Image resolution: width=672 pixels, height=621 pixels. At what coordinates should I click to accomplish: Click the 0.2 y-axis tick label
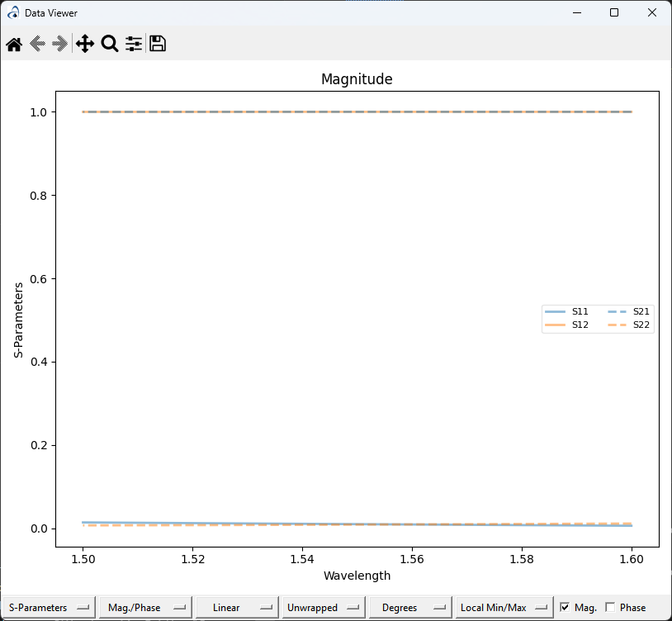point(38,445)
